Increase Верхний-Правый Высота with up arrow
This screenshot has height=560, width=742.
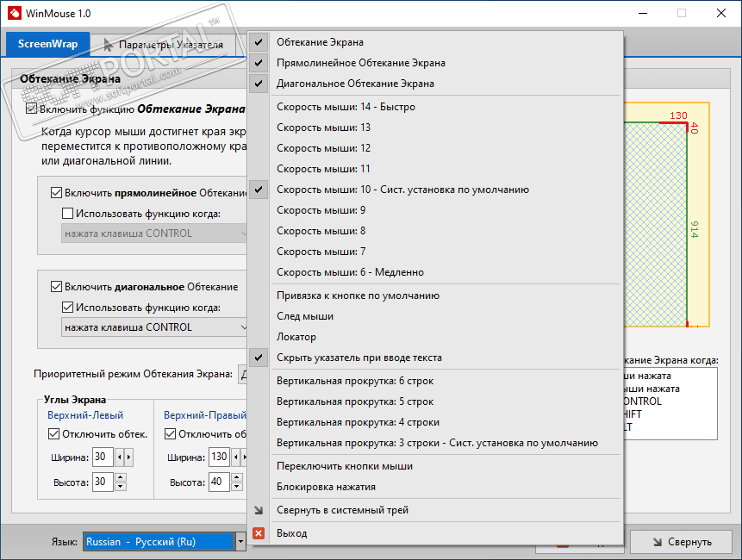tap(237, 477)
